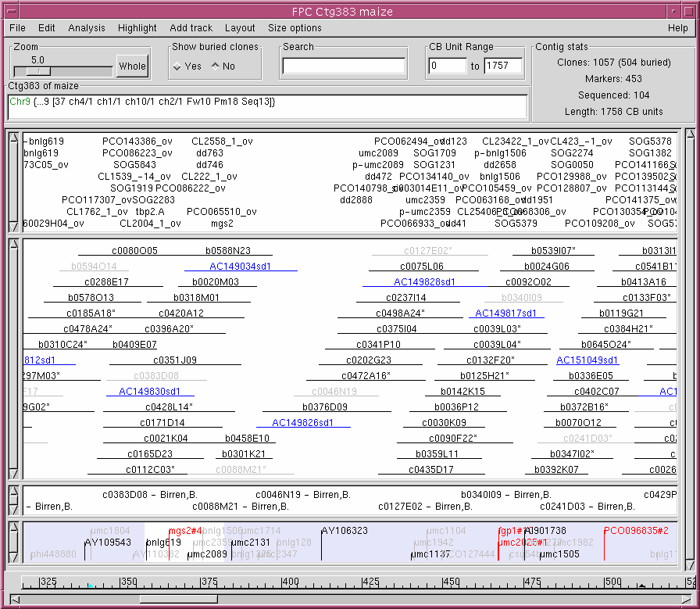Select red anchor marker PCO096835#2
Image resolution: width=700 pixels, height=609 pixels.
coord(635,531)
